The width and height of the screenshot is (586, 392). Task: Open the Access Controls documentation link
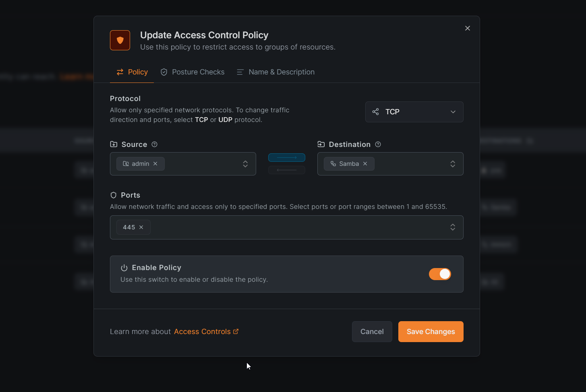206,332
